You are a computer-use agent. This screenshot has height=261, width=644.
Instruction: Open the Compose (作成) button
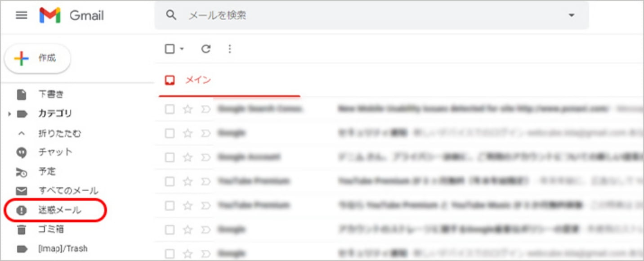(37, 58)
